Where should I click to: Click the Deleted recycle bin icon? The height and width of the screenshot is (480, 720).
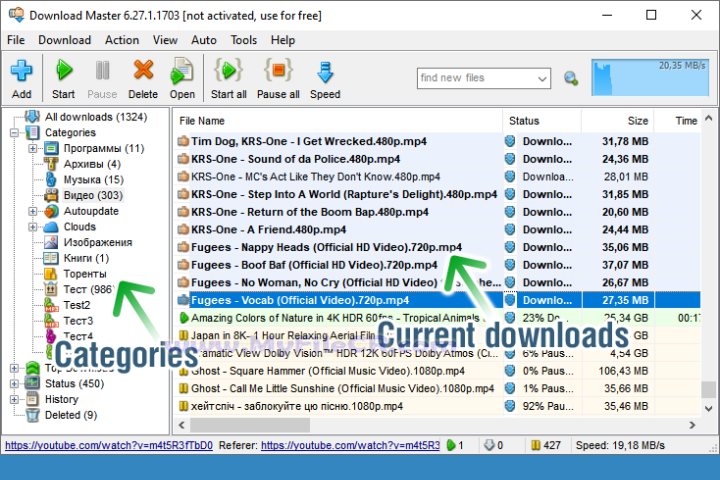click(x=33, y=415)
